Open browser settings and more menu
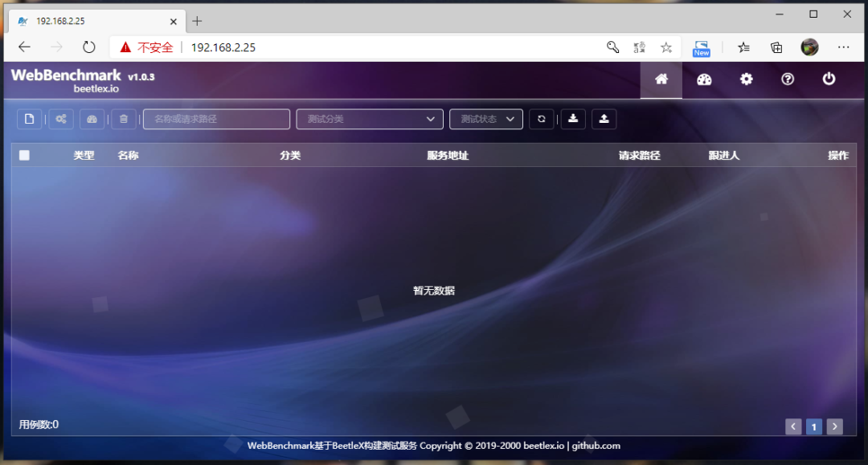Image resolution: width=868 pixels, height=465 pixels. coord(844,47)
